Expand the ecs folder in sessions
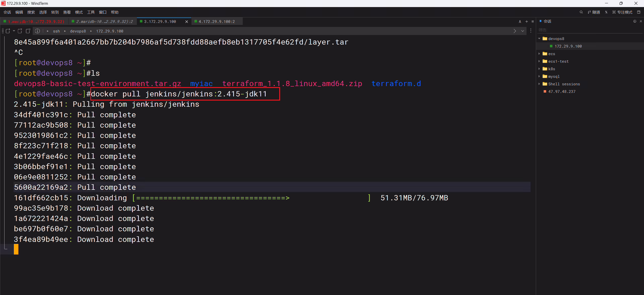Image resolution: width=644 pixels, height=295 pixels. tap(539, 54)
